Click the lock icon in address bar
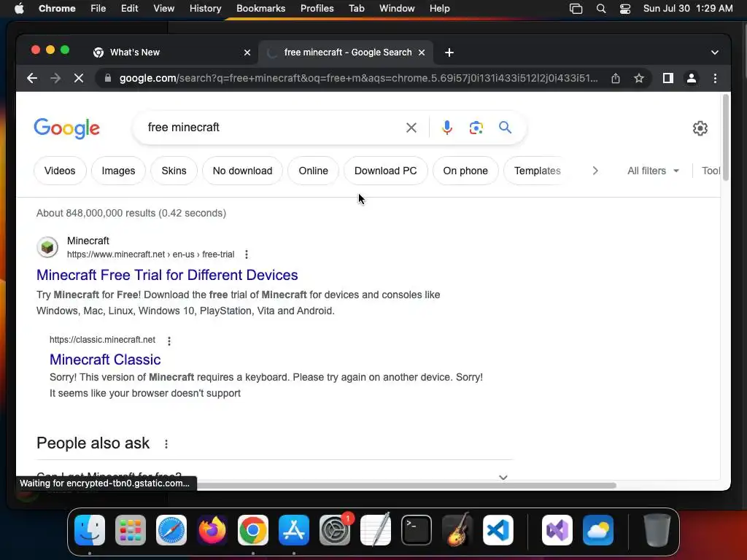This screenshot has width=747, height=560. coord(108,78)
